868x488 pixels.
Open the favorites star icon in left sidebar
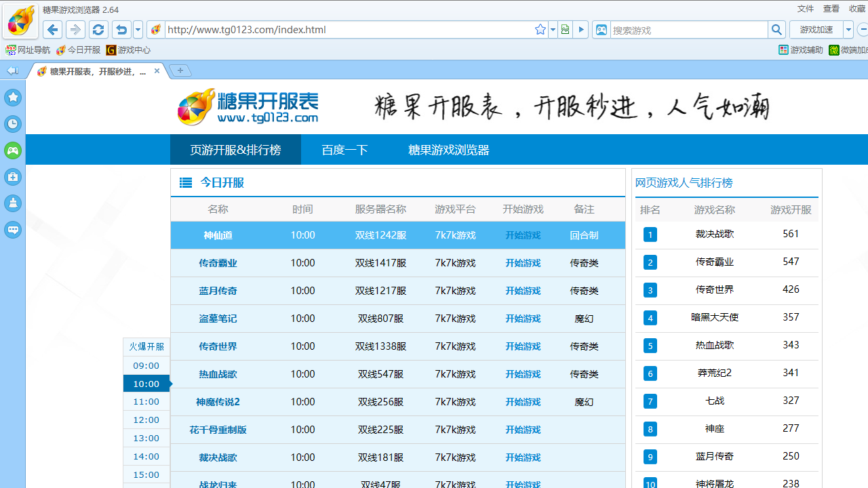click(13, 97)
